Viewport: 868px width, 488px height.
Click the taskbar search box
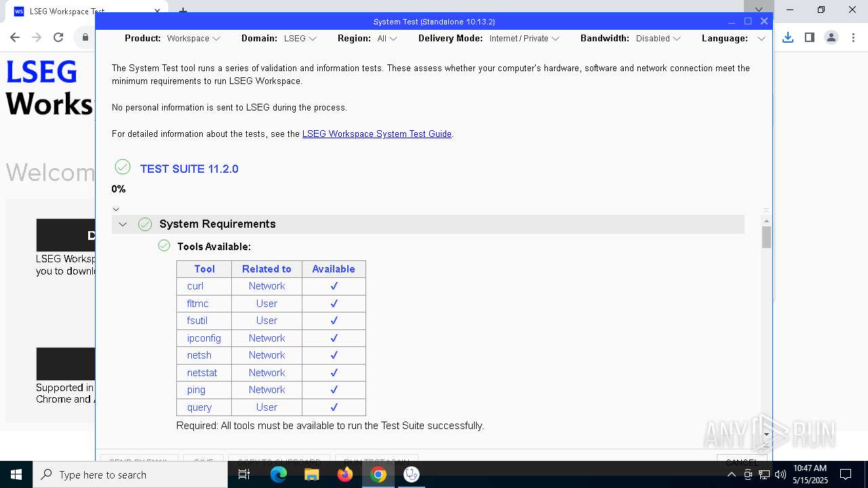(130, 474)
